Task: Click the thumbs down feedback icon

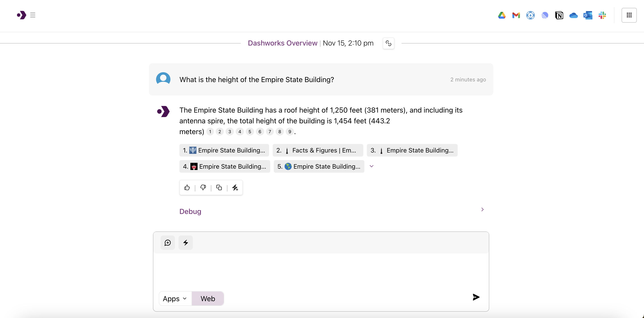Action: [x=203, y=187]
